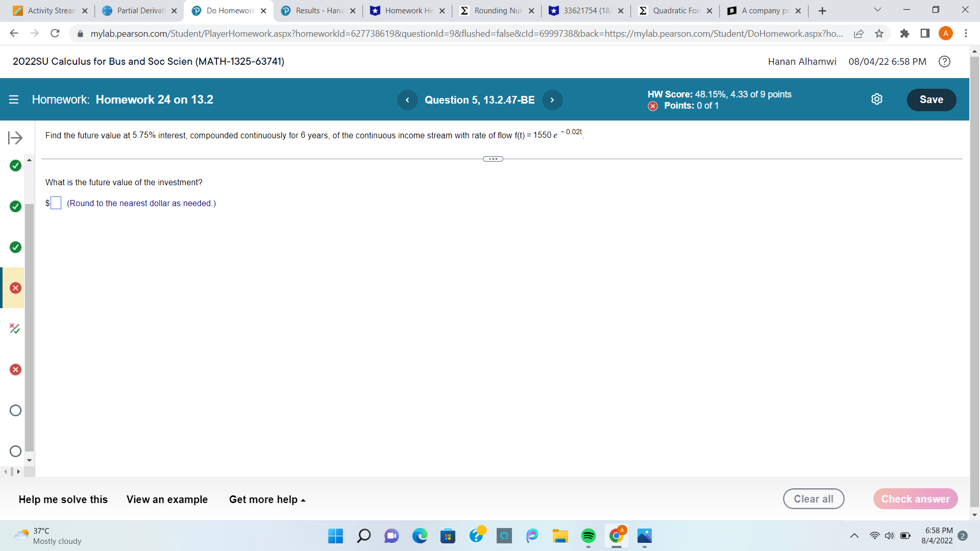Click the previous question arrow

click(x=407, y=100)
